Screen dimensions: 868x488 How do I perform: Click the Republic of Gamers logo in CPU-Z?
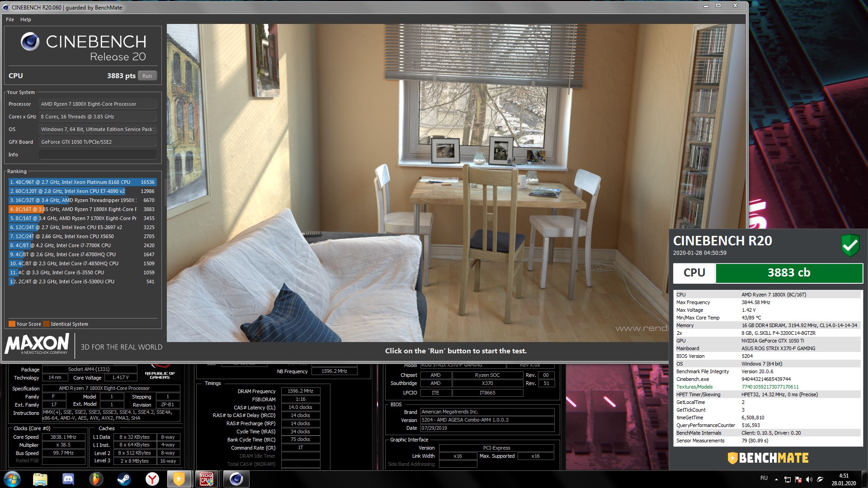(x=160, y=371)
